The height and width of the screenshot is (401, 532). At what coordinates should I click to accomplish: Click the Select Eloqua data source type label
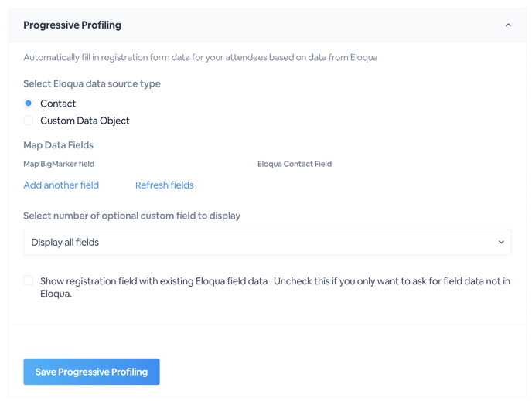[x=92, y=83]
